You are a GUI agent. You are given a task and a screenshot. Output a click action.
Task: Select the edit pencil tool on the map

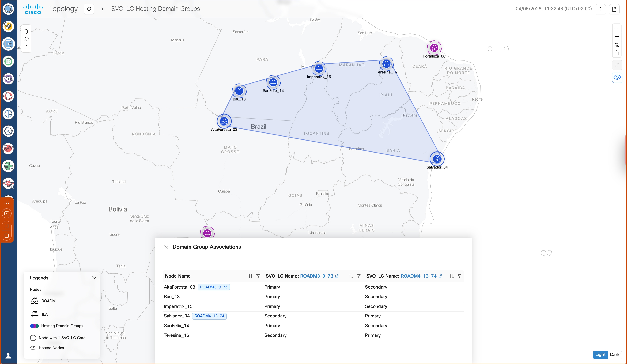(x=617, y=65)
